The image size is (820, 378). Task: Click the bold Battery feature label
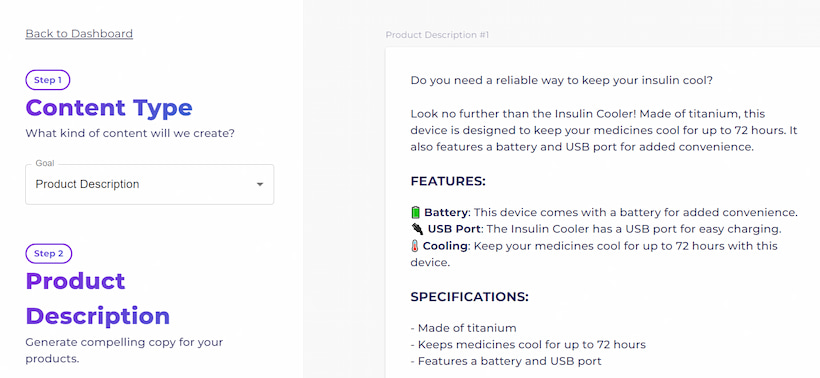(x=446, y=212)
